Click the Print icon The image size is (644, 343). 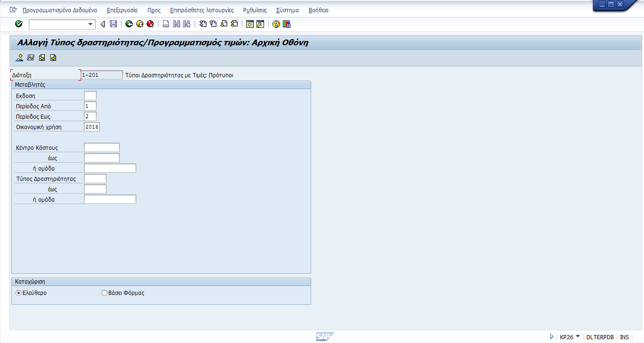tap(166, 24)
